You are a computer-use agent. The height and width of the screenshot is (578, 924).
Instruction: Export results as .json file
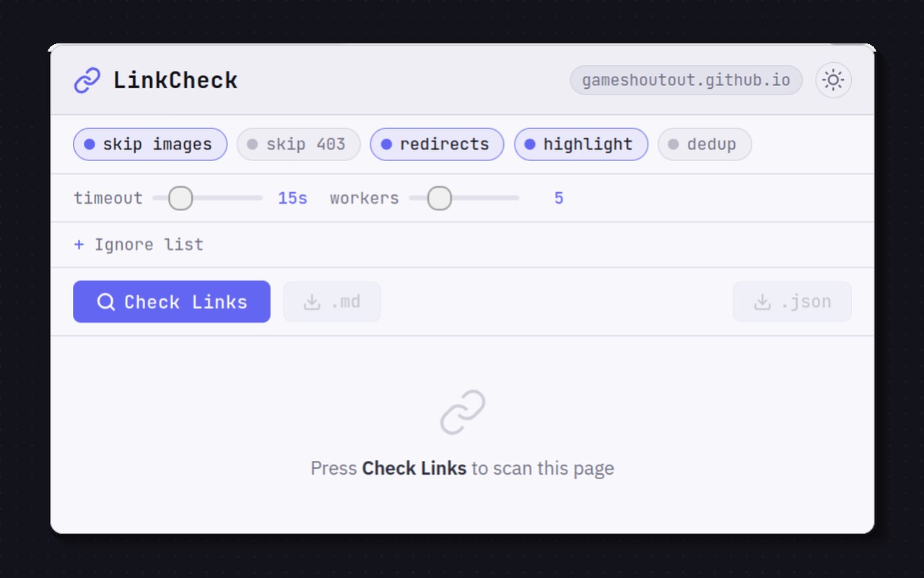[x=792, y=302]
